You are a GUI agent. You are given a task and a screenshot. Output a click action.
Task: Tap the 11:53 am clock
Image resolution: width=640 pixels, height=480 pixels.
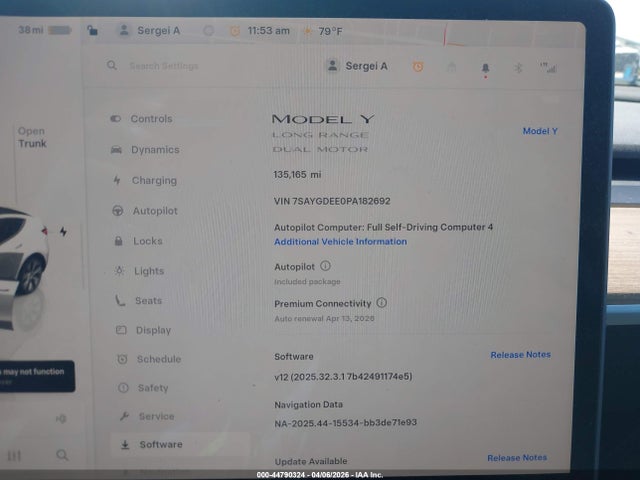tap(269, 31)
